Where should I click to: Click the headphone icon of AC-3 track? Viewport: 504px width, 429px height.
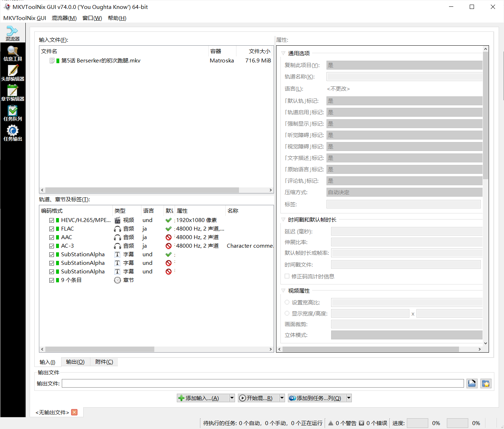[x=117, y=246]
